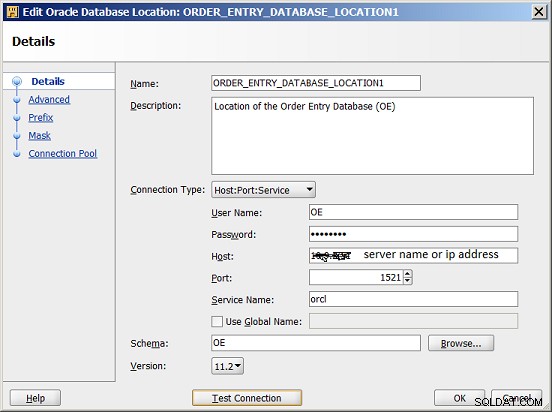Select the Details step in the sidebar
552x412 pixels.
tap(48, 81)
